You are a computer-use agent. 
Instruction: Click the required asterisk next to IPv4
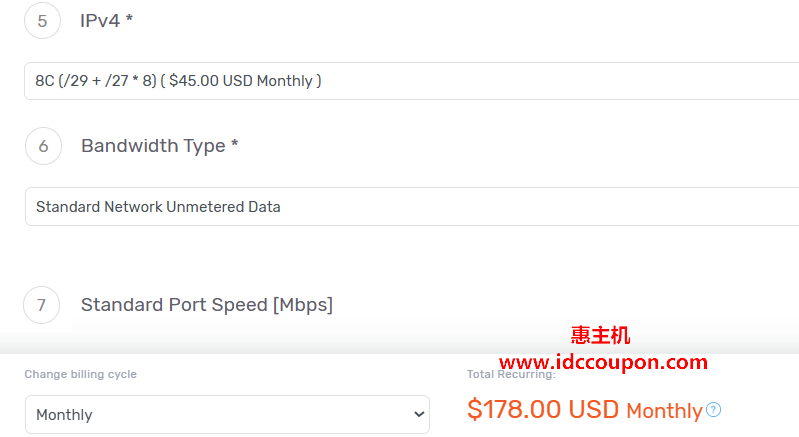(128, 20)
